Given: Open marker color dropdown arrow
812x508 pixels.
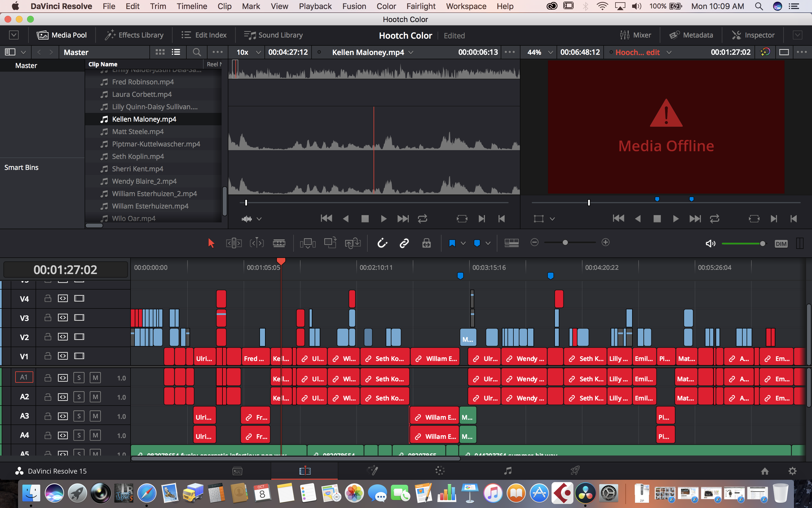Looking at the screenshot, I should (x=488, y=243).
